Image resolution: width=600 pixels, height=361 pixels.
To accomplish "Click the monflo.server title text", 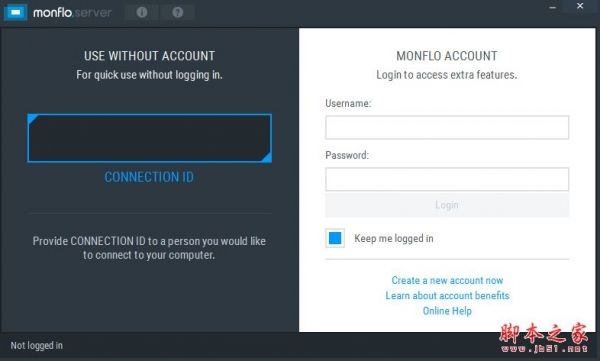I will tap(72, 13).
